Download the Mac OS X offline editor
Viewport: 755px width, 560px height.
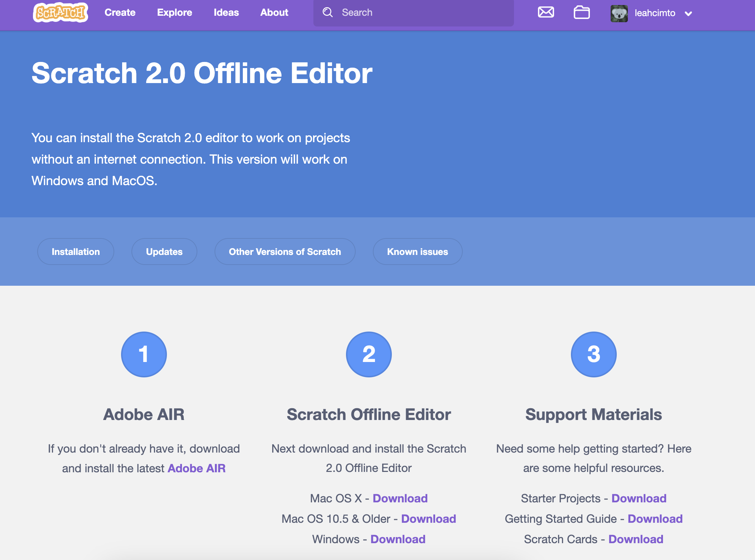pos(400,498)
